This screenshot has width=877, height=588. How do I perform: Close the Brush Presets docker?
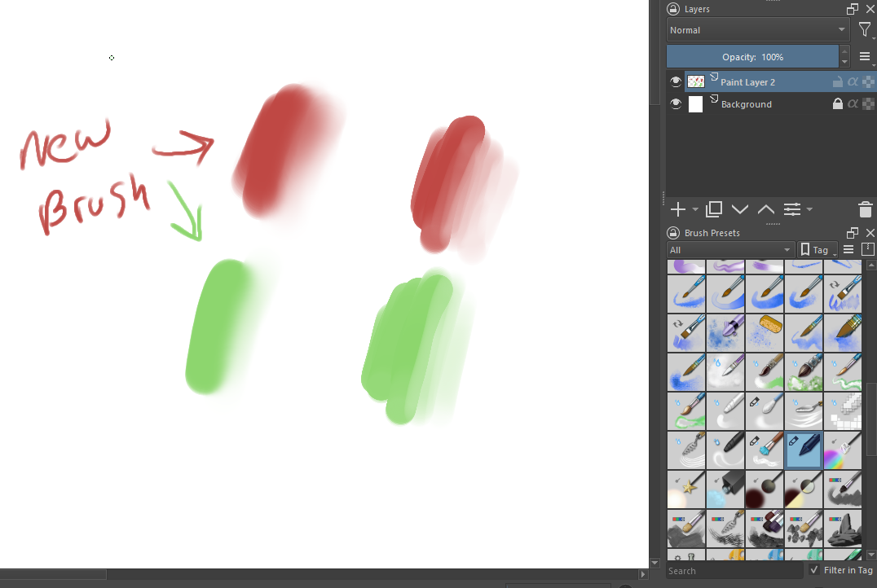[x=870, y=233]
